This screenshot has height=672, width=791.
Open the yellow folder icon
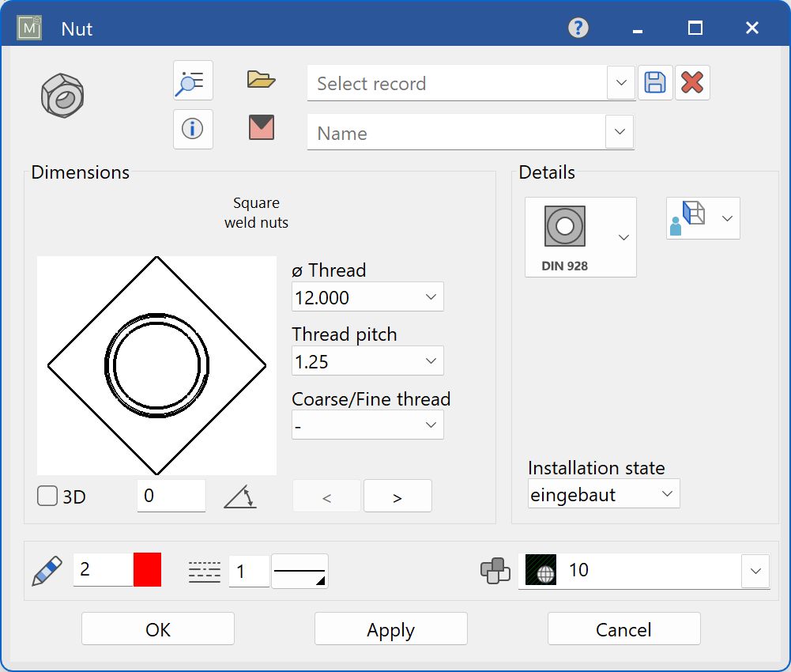261,79
